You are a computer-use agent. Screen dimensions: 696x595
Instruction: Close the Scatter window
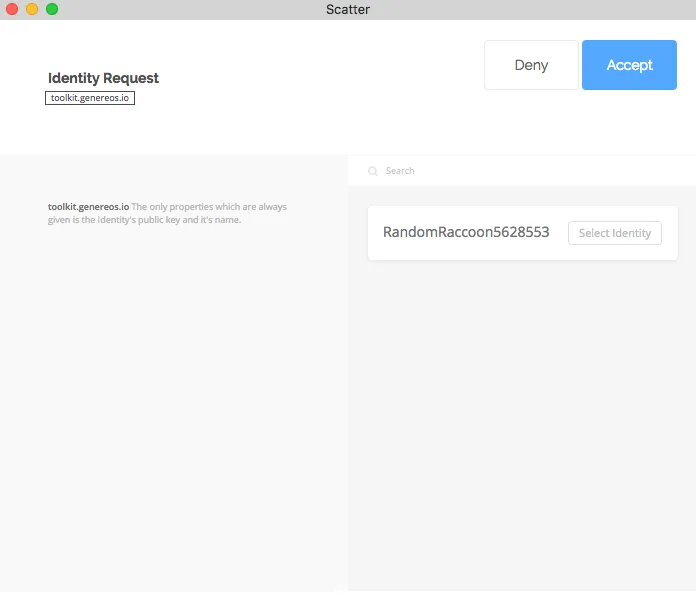coord(12,9)
